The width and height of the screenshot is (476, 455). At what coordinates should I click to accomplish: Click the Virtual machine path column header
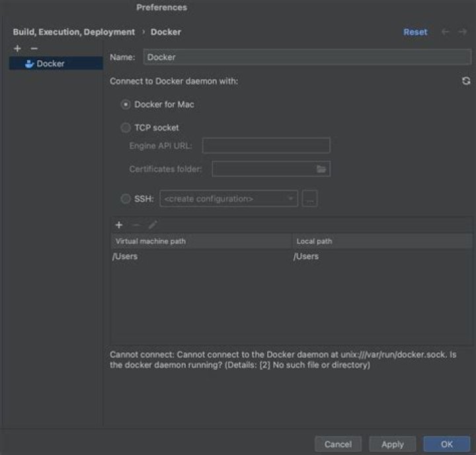click(201, 241)
